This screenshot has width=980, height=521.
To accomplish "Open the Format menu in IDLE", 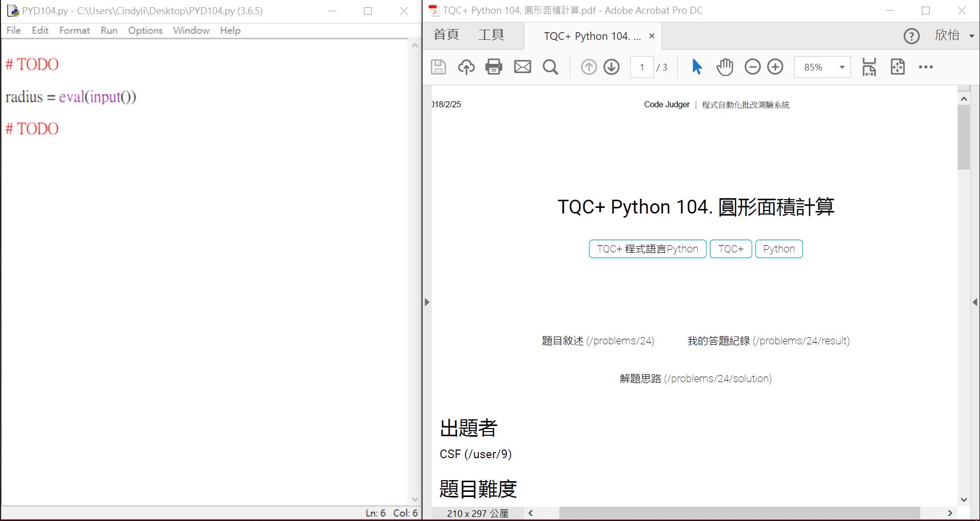I will coord(75,30).
